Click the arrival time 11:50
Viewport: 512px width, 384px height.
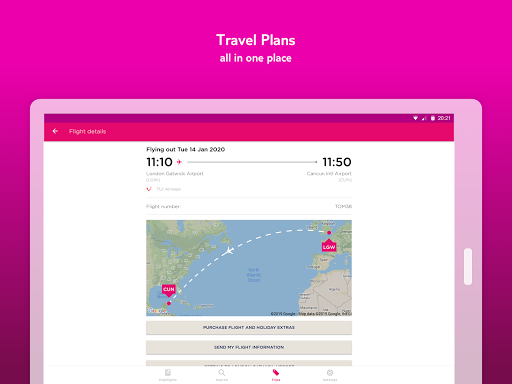point(337,162)
